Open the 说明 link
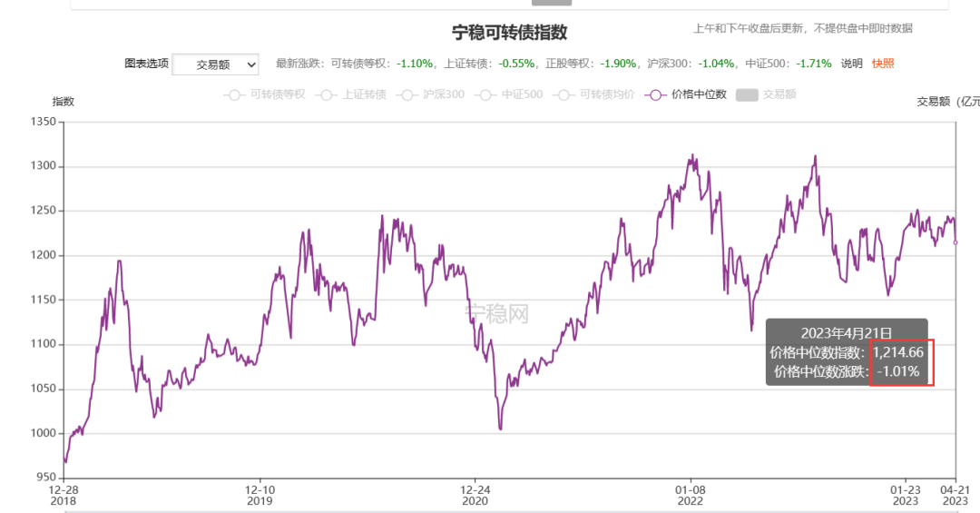The width and height of the screenshot is (980, 513). (x=851, y=64)
